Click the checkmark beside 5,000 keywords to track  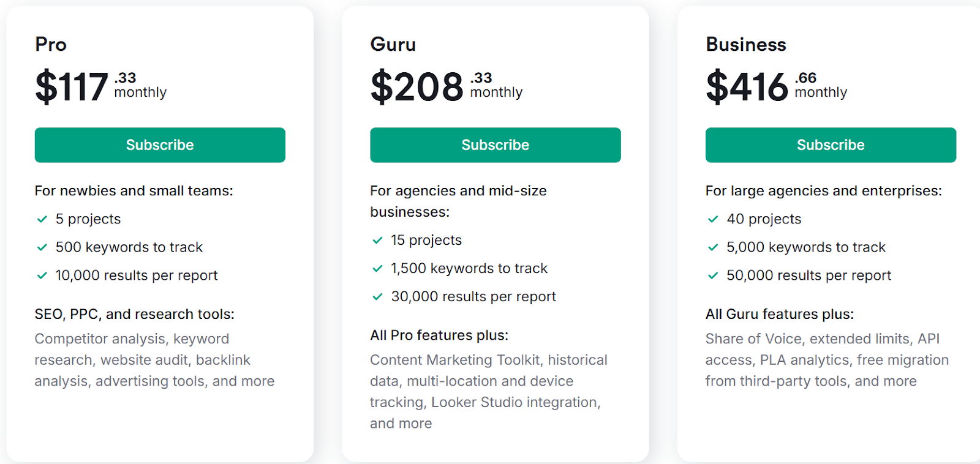pyautogui.click(x=713, y=247)
